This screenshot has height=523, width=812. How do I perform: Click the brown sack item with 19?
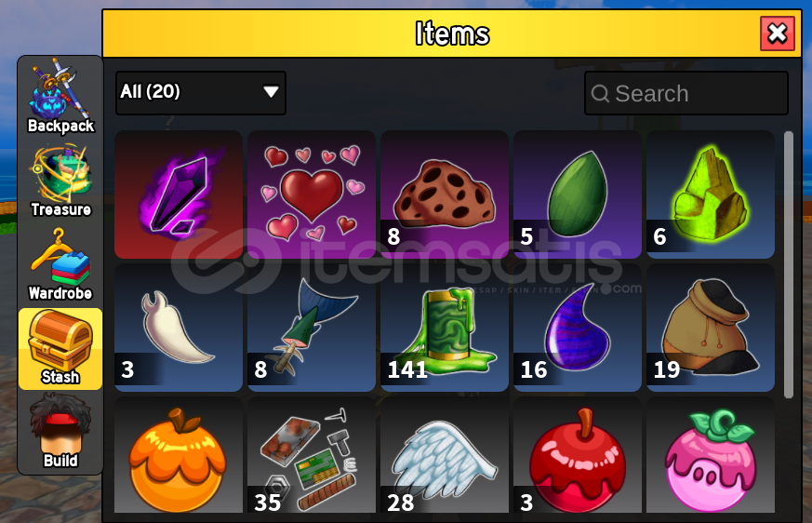(x=711, y=328)
